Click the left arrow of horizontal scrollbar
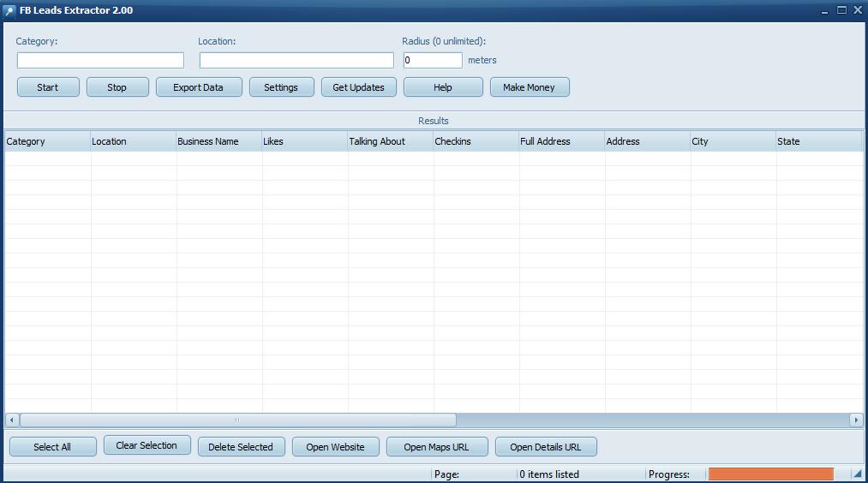Screen dimensions: 868x483 pos(12,420)
